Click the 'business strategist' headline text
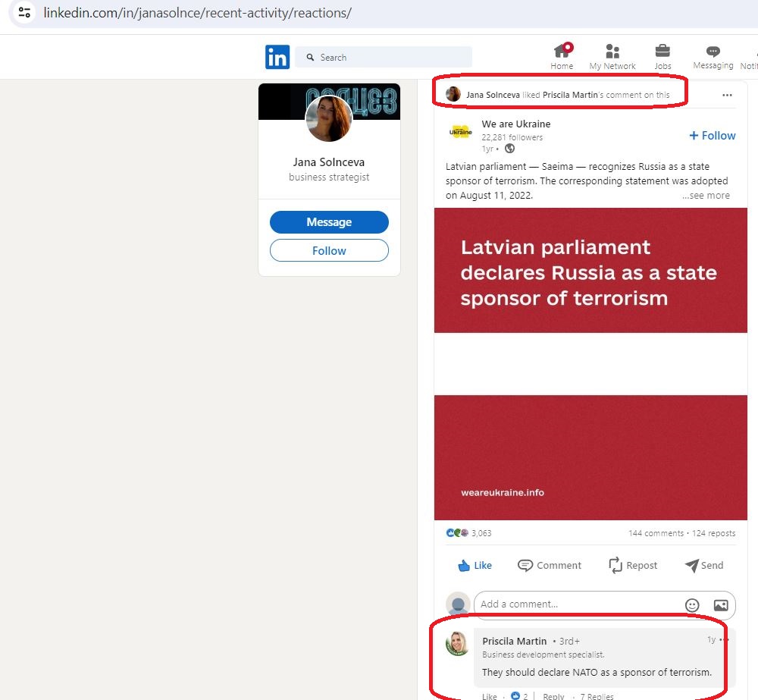Screen dimensions: 758x700 pyautogui.click(x=329, y=177)
